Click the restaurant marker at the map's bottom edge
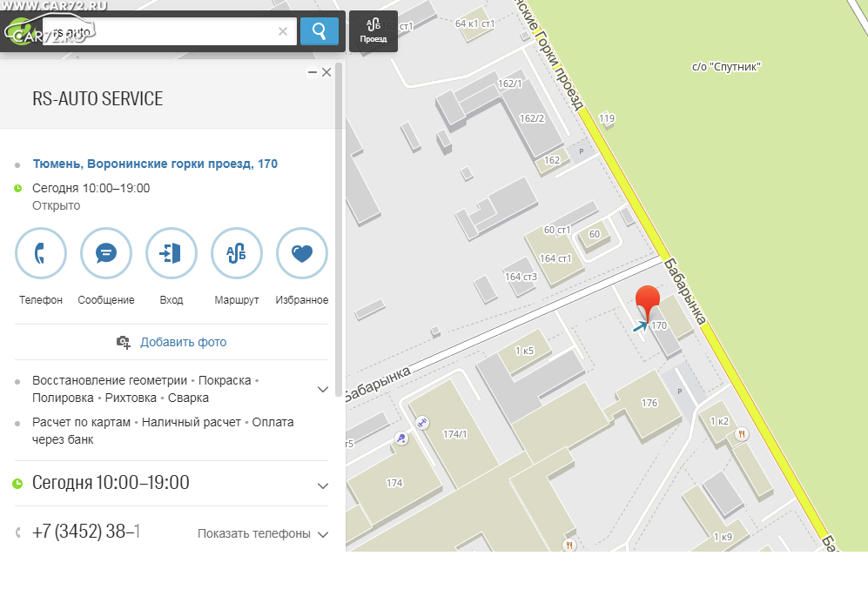 point(569,546)
